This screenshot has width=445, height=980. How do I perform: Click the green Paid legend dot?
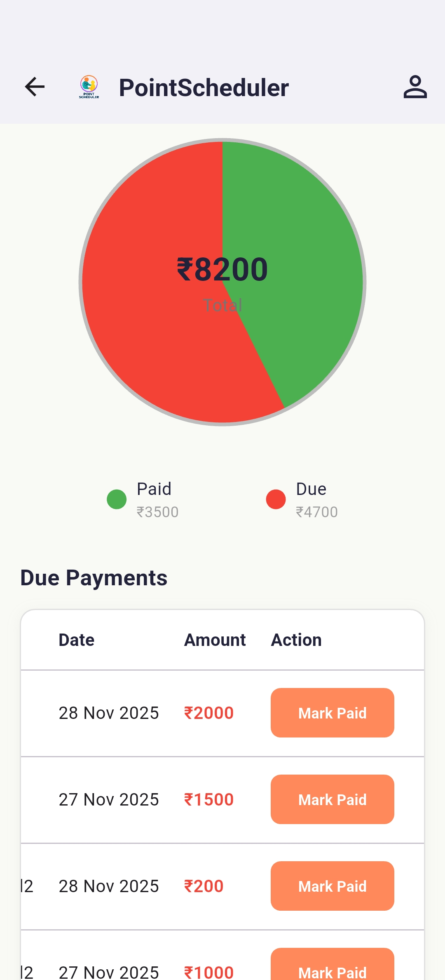(x=117, y=499)
